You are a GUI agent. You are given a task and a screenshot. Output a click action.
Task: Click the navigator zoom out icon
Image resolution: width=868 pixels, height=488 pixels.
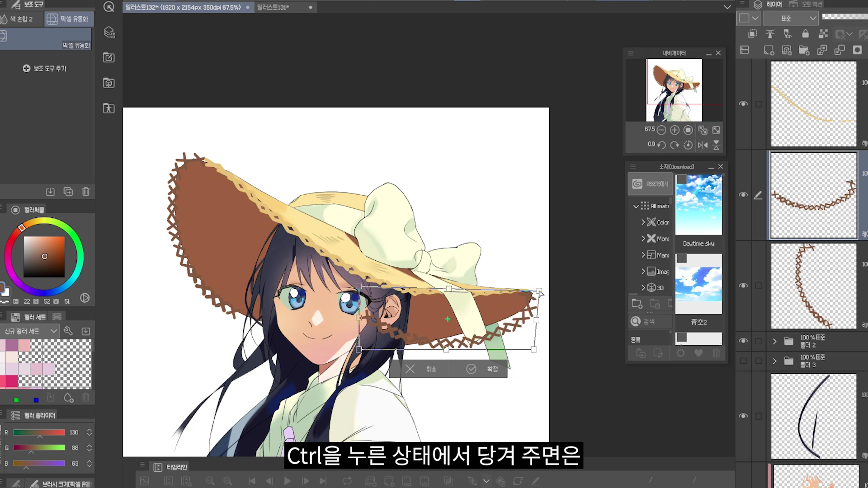[x=661, y=130]
